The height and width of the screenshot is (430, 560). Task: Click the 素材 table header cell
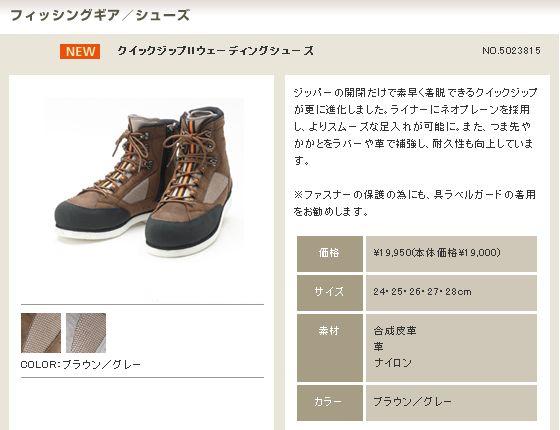(x=330, y=348)
